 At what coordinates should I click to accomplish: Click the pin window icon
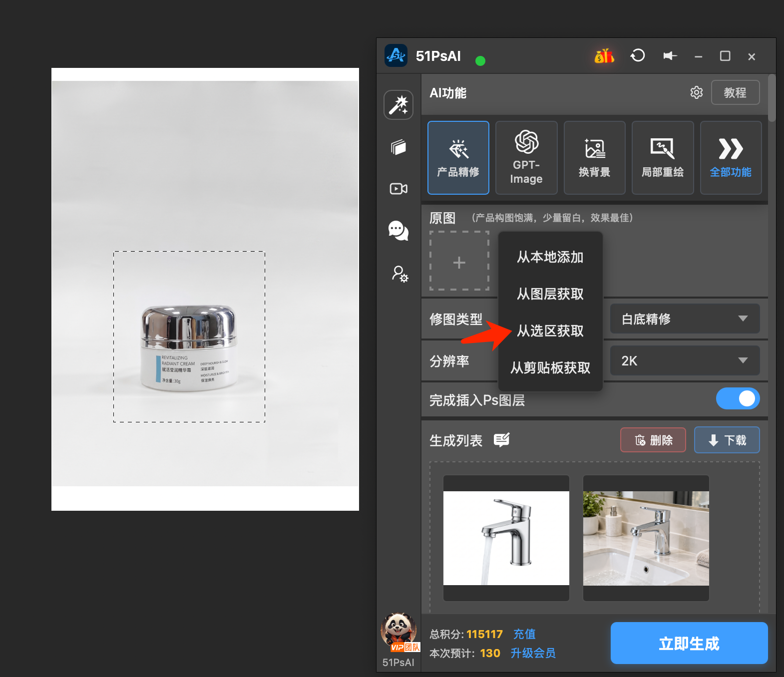click(670, 56)
